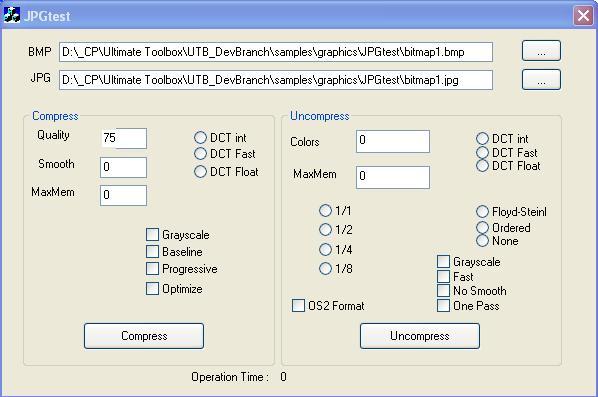Close the JPGtest window
Viewport: 598px width, 397px height.
[583, 16]
